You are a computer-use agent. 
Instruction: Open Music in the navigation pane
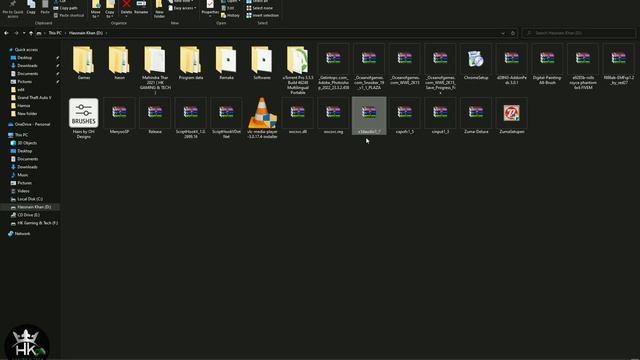pyautogui.click(x=23, y=175)
